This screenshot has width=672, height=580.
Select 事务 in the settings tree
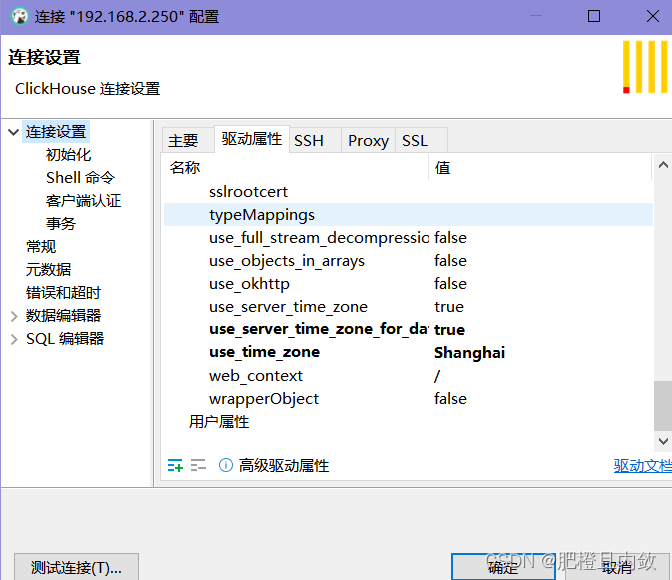pyautogui.click(x=61, y=223)
